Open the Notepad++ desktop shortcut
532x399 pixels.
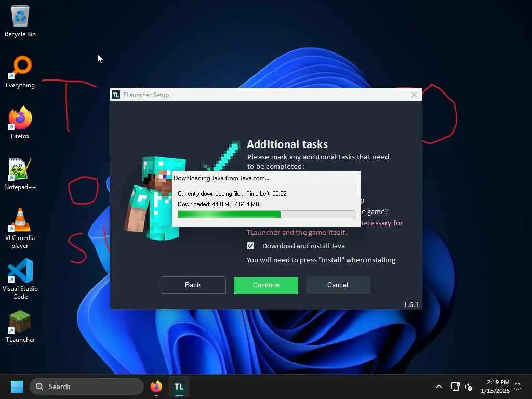[20, 174]
